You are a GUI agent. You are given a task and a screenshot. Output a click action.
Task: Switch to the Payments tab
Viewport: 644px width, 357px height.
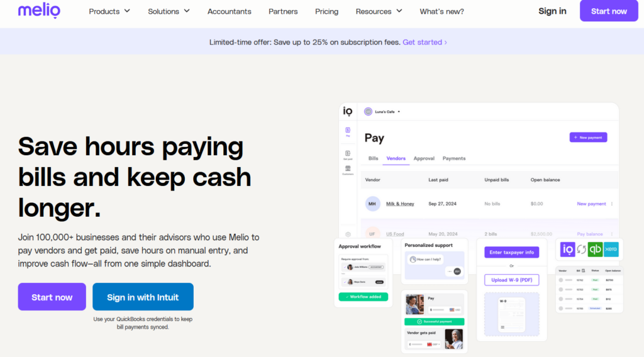click(x=454, y=158)
